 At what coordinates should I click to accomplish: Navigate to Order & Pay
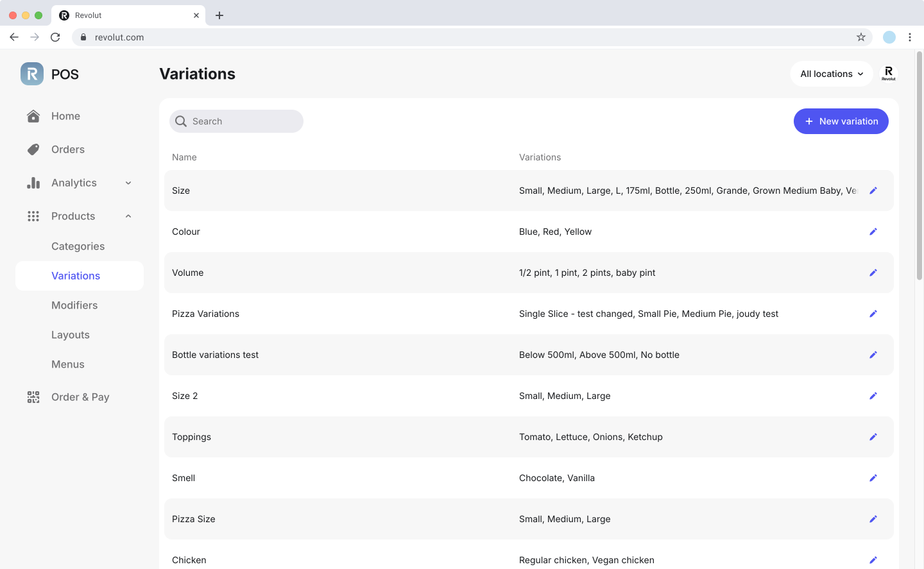[x=80, y=397]
